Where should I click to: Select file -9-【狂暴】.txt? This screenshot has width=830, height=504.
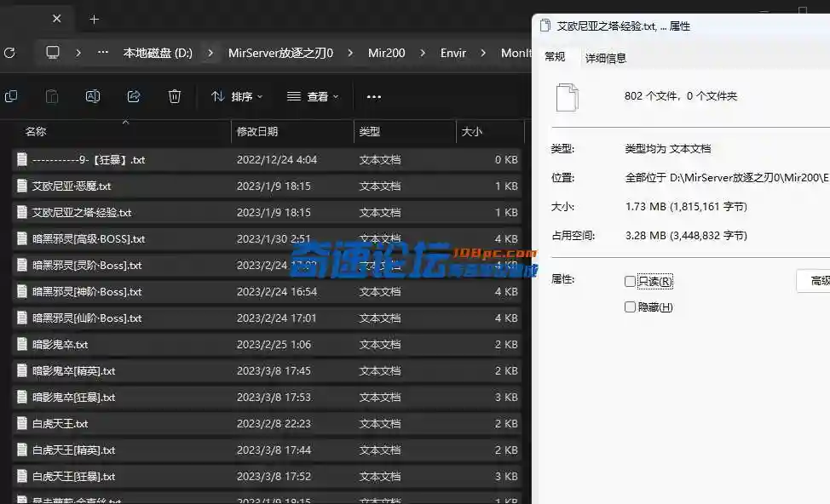[x=267, y=160]
